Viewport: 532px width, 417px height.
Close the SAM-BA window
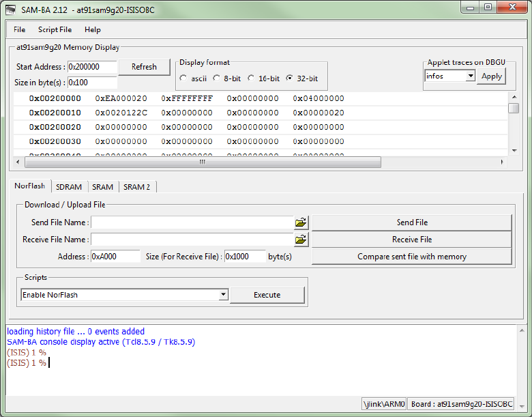(513, 8)
